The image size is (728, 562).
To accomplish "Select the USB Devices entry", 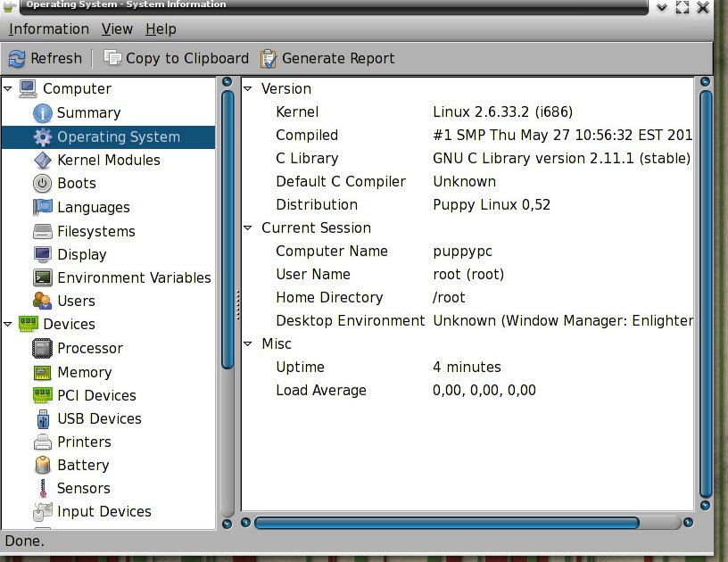I will click(x=99, y=418).
